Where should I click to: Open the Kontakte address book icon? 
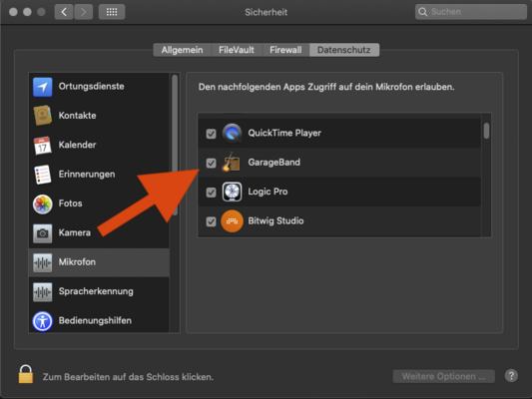[42, 116]
